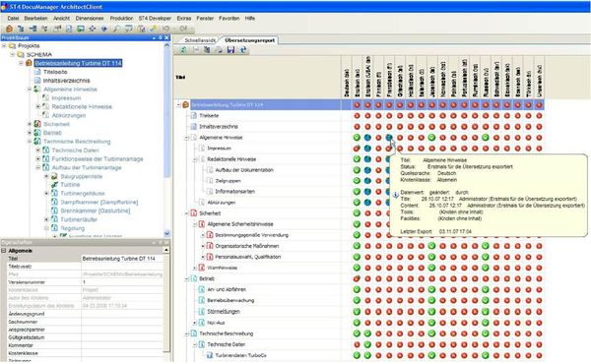Open the Projektbaum panel dropdown arrow
Viewport: 591px width, 364px height.
point(154,38)
